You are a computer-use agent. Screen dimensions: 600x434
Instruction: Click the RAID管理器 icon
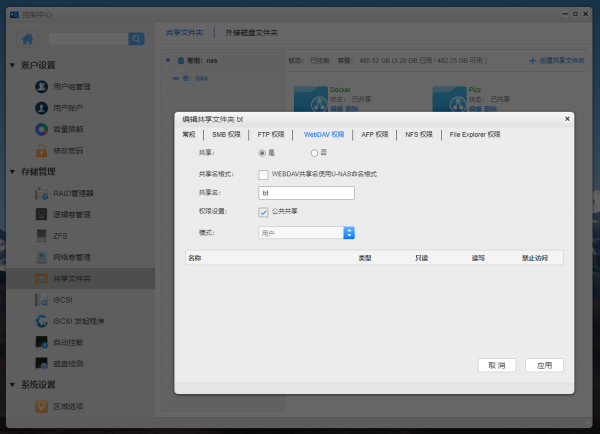(41, 193)
